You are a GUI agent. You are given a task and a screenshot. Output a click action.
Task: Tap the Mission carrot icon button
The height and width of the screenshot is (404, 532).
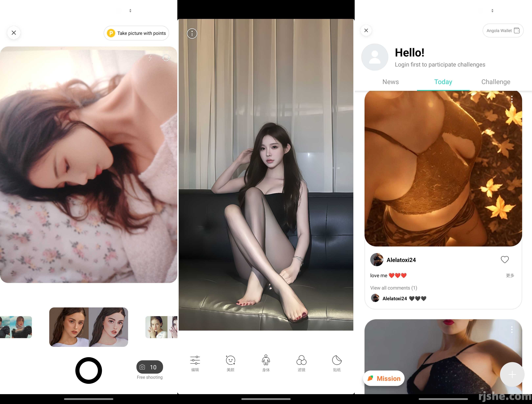point(384,378)
